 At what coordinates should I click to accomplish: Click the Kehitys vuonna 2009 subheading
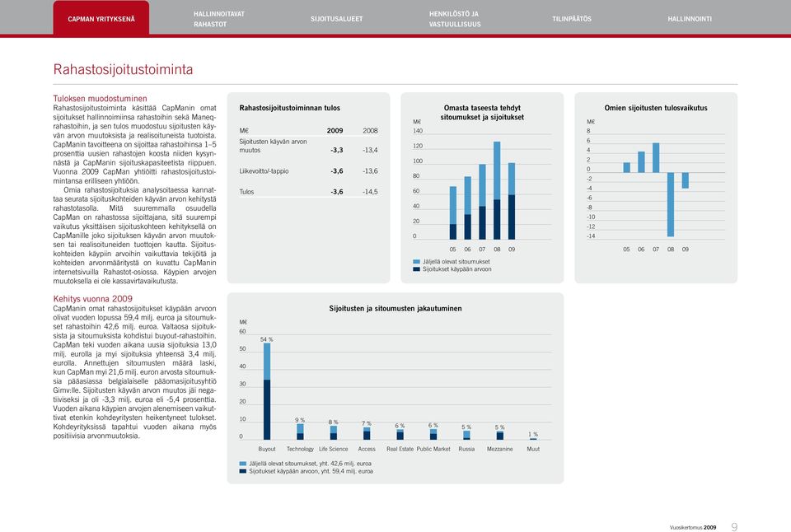tap(93, 298)
